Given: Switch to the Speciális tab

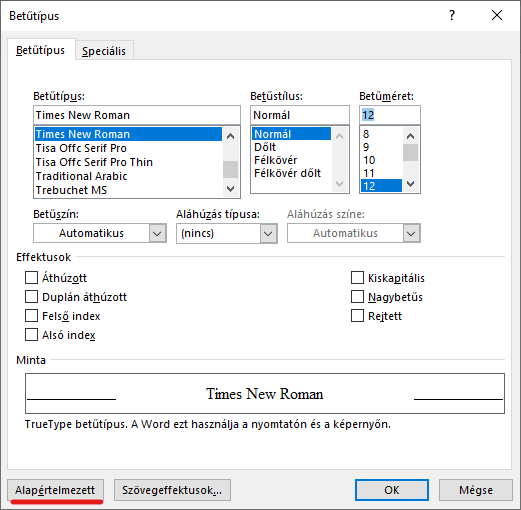Looking at the screenshot, I should click(x=104, y=51).
